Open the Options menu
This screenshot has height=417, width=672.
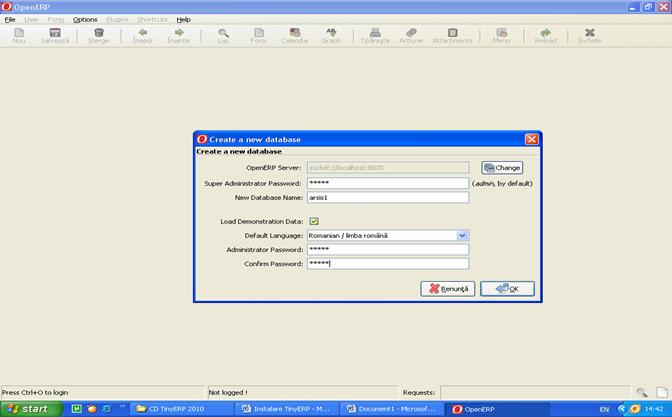[85, 20]
